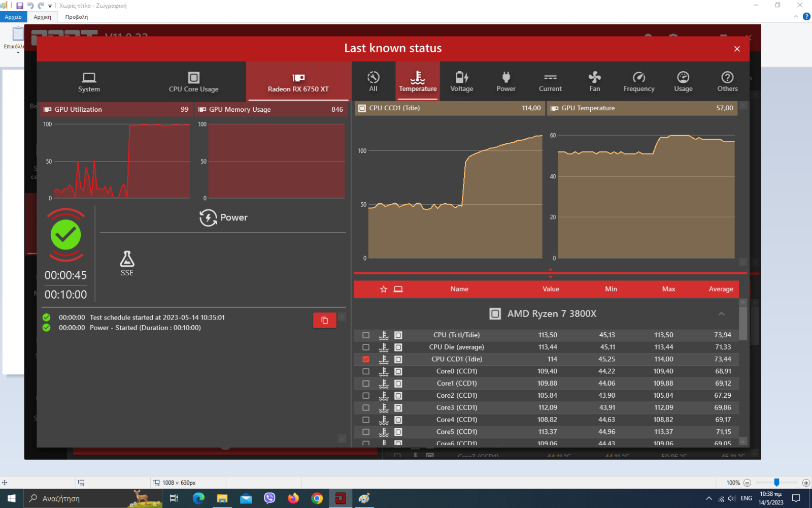This screenshot has height=508, width=812.
Task: Check the Core1 (CCD1) checkbox
Action: [366, 384]
